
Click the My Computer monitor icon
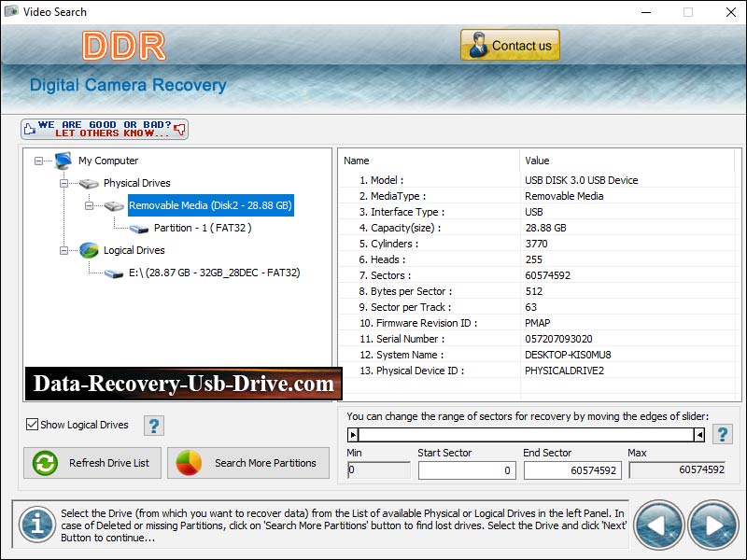pos(63,161)
